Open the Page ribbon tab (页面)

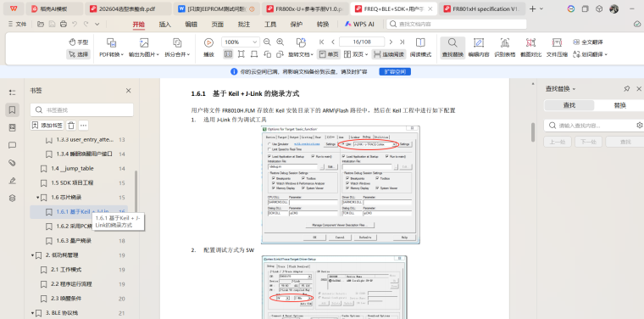click(x=217, y=25)
